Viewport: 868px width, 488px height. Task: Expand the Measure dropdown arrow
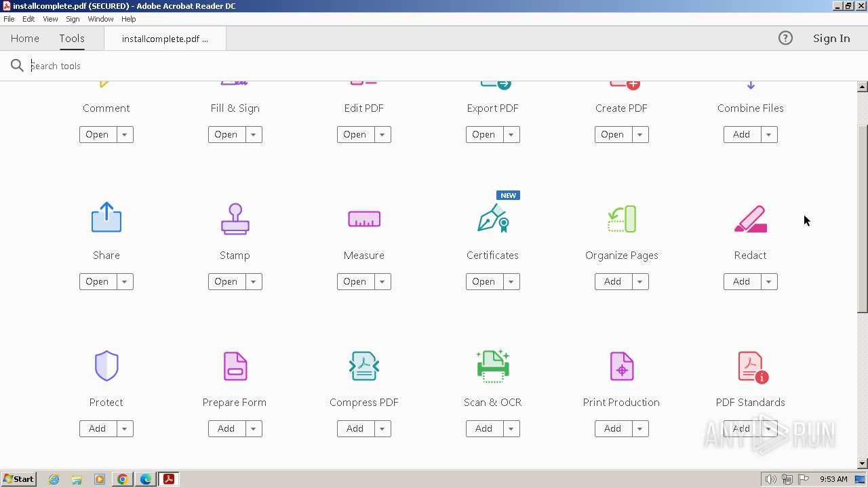pos(382,281)
